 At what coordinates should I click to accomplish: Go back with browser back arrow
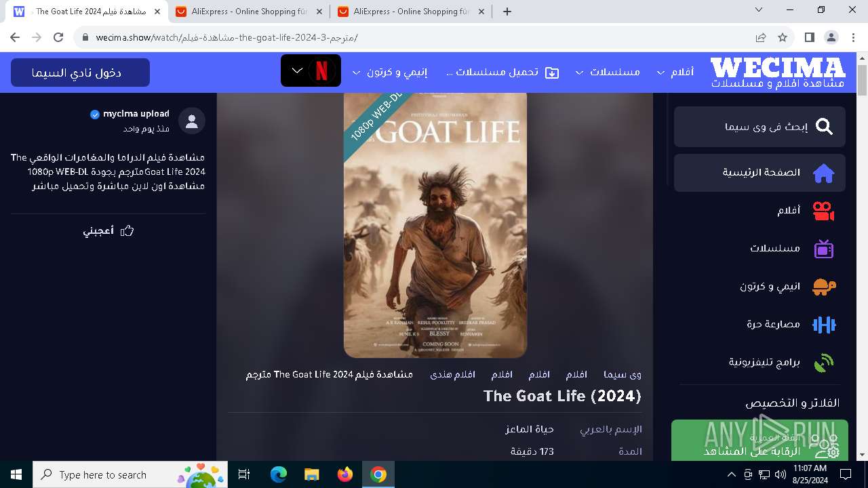coord(15,38)
